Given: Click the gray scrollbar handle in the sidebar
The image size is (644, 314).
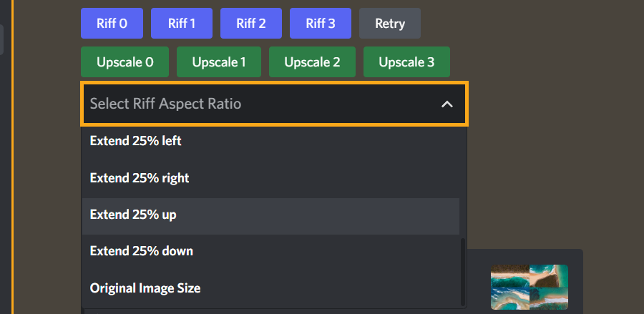Looking at the screenshot, I should [x=1, y=39].
